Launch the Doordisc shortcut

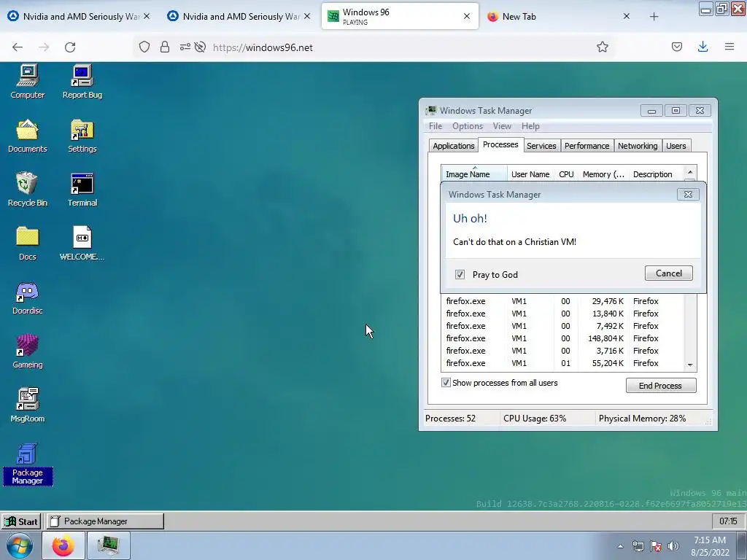point(27,297)
